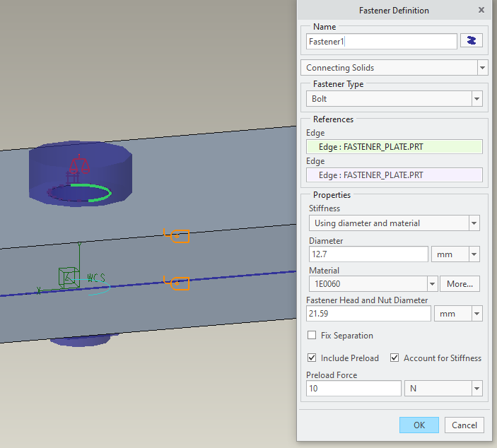Confirm fastener with OK button
The width and height of the screenshot is (497, 448).
pos(419,425)
